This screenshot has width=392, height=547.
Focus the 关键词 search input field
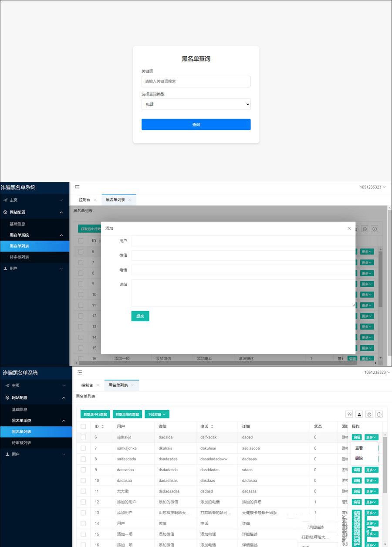pos(196,82)
